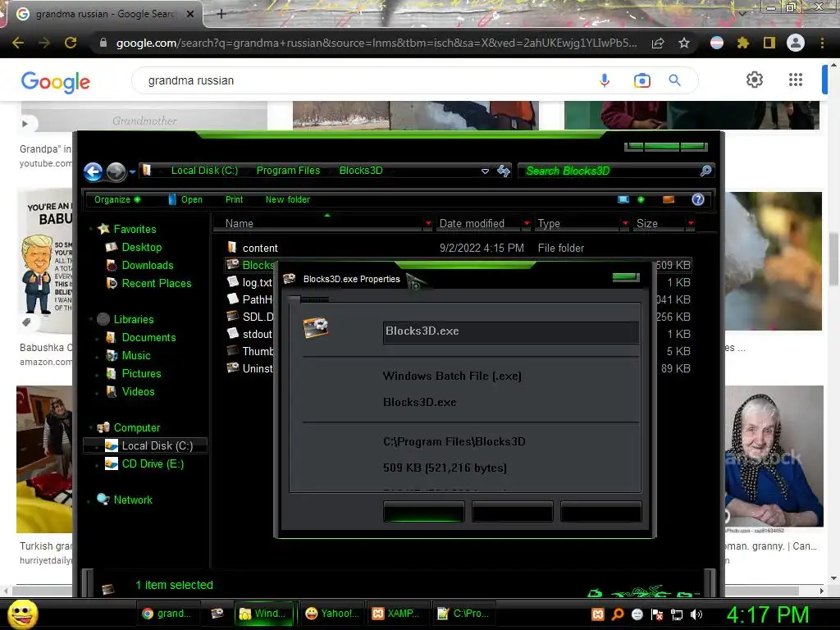Click the Explorer forward arrow button

(116, 172)
